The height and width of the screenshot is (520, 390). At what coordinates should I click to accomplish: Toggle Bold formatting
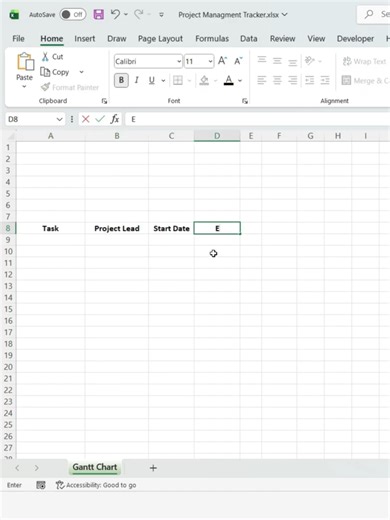121,80
